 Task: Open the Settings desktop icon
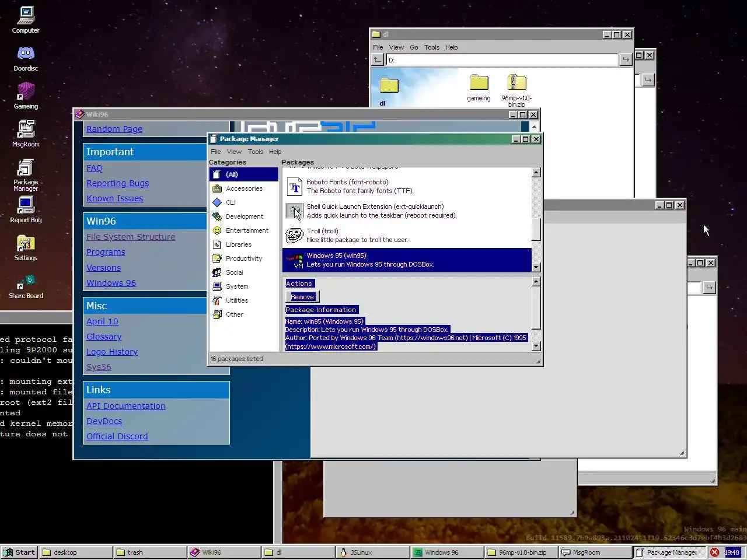[x=26, y=247]
